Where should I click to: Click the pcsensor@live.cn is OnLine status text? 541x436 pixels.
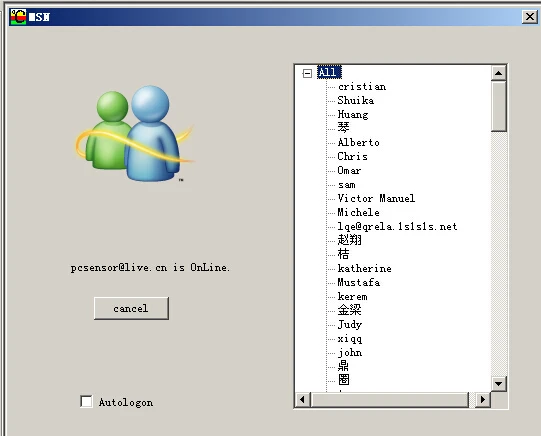point(150,268)
